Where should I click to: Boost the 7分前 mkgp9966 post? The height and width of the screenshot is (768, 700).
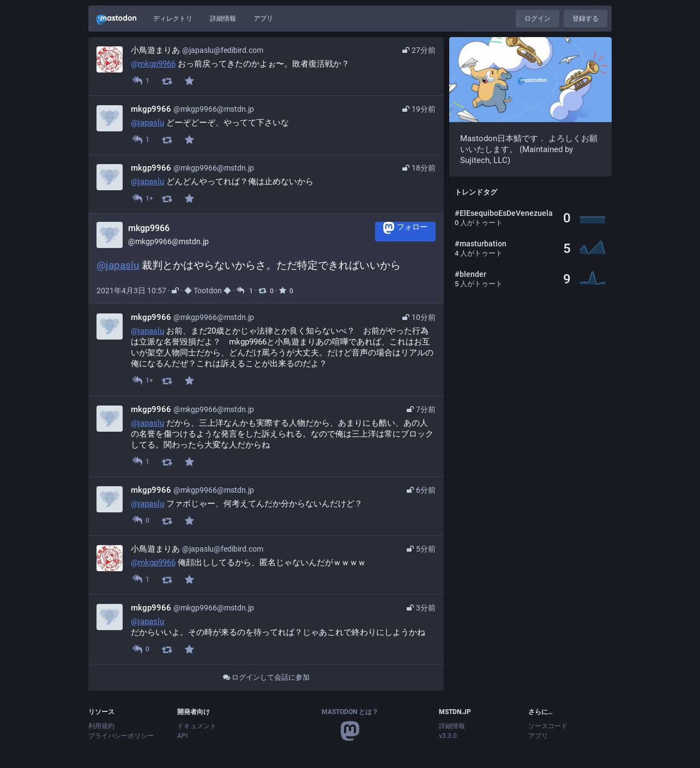tap(167, 462)
